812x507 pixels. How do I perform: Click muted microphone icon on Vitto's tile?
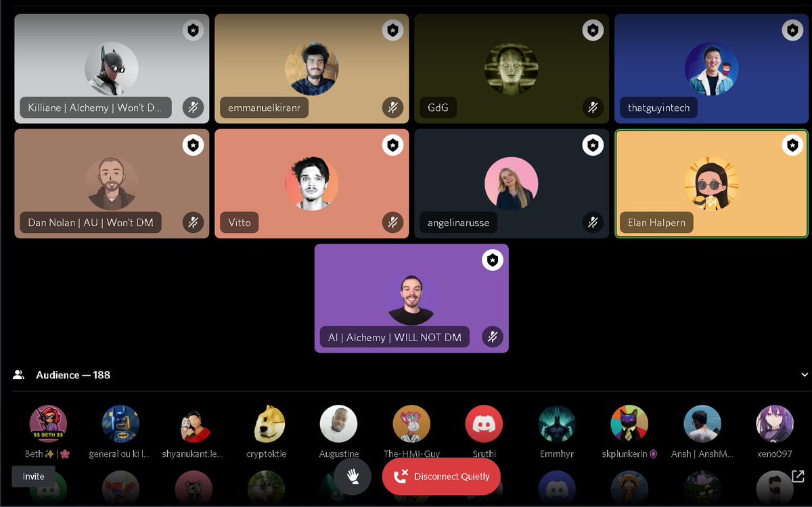[x=393, y=222]
